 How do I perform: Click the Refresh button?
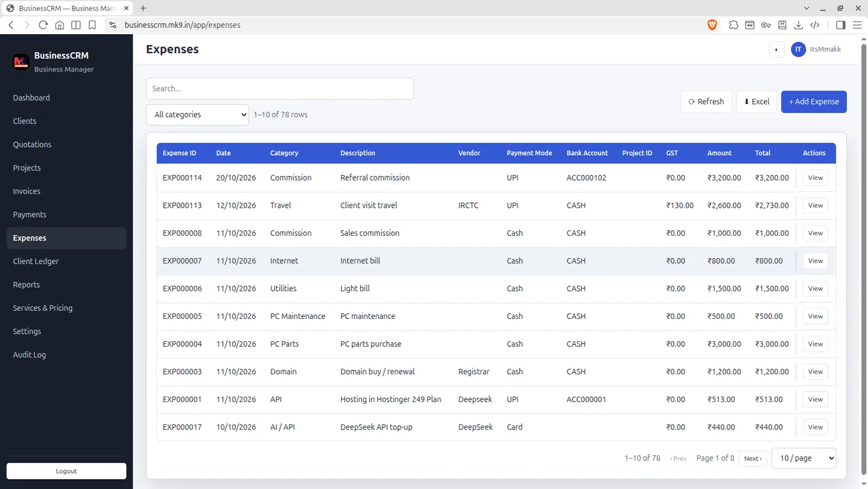pyautogui.click(x=706, y=102)
